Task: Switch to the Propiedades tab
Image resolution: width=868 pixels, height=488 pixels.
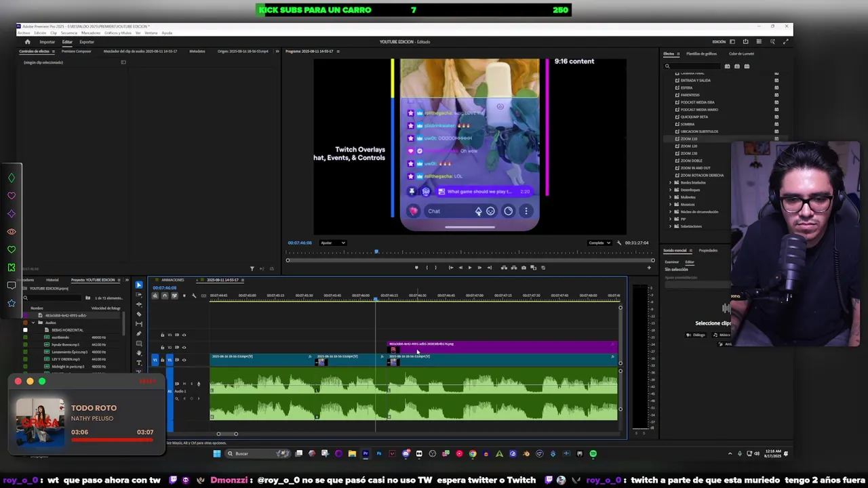Action: pos(708,250)
